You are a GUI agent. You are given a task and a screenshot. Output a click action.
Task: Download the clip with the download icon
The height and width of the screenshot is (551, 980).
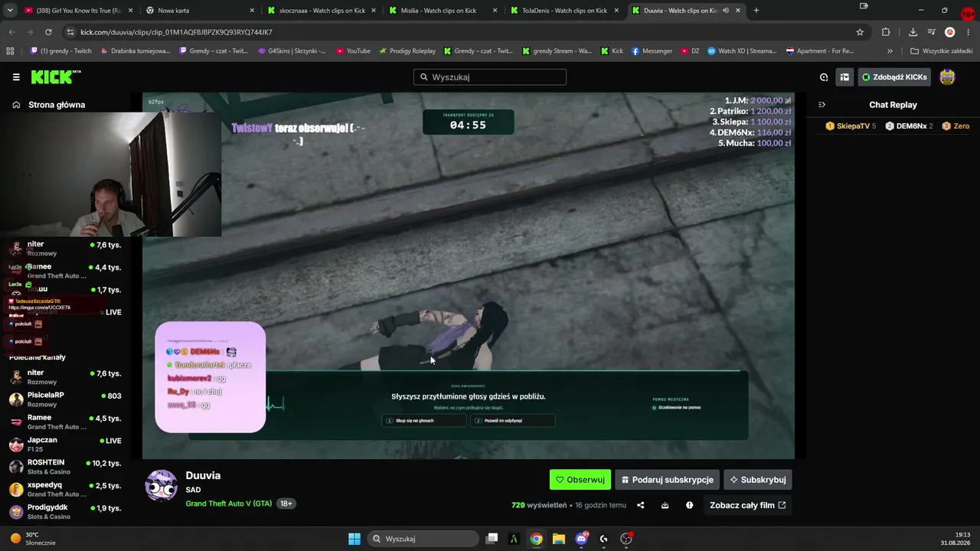pos(665,505)
